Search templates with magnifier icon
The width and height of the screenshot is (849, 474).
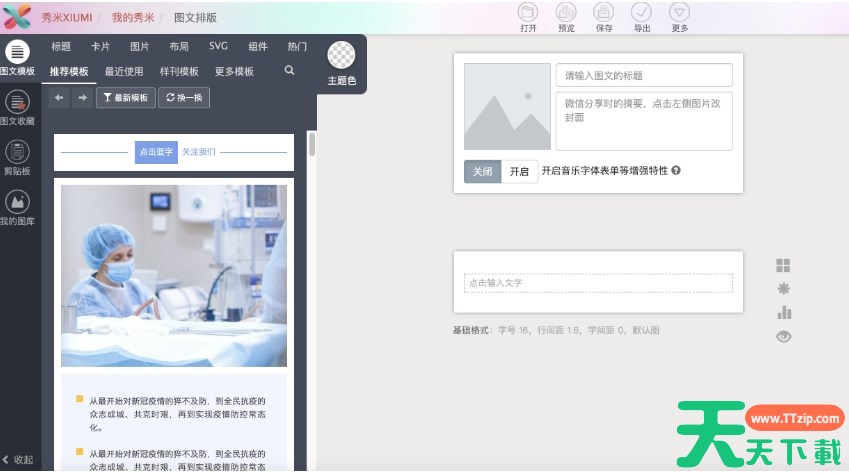coord(290,70)
